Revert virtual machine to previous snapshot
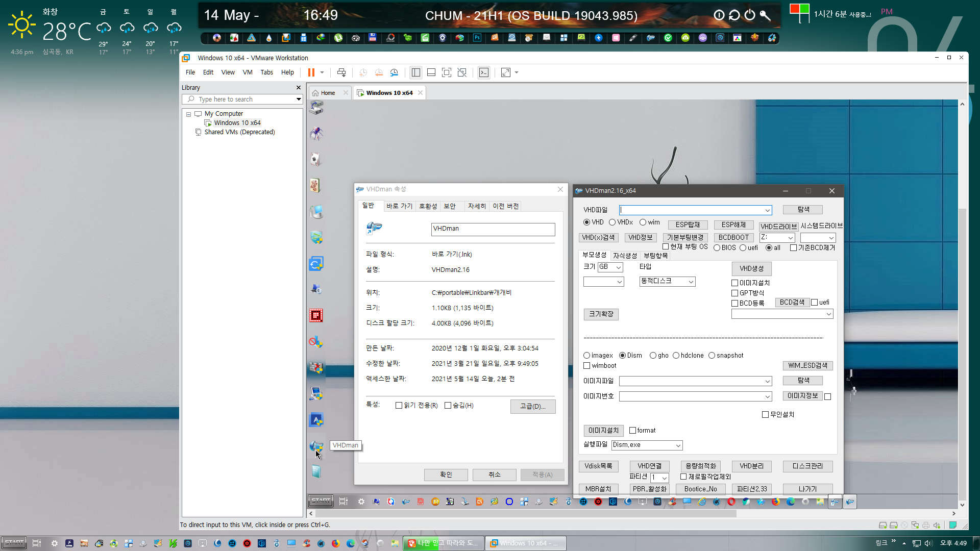The height and width of the screenshot is (551, 980). click(379, 72)
